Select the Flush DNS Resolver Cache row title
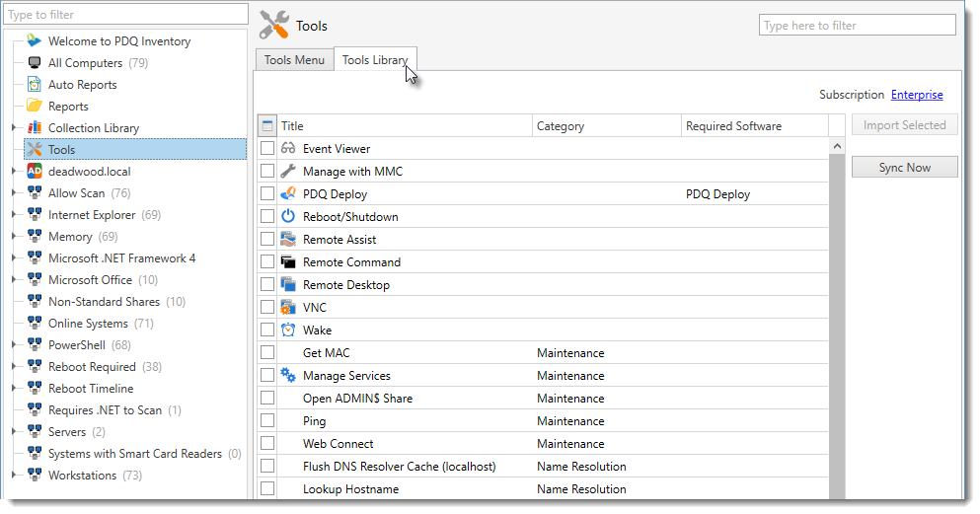Image resolution: width=980 pixels, height=514 pixels. (x=399, y=466)
